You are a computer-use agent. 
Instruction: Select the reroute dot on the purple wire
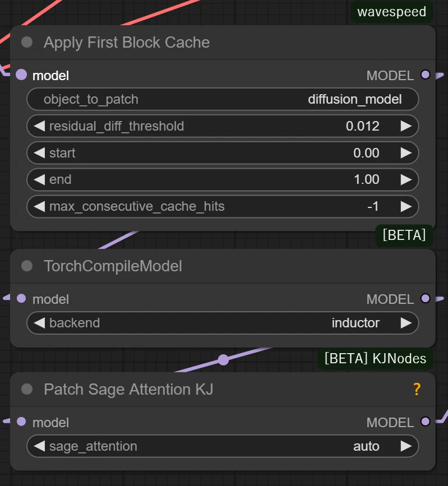tap(223, 360)
